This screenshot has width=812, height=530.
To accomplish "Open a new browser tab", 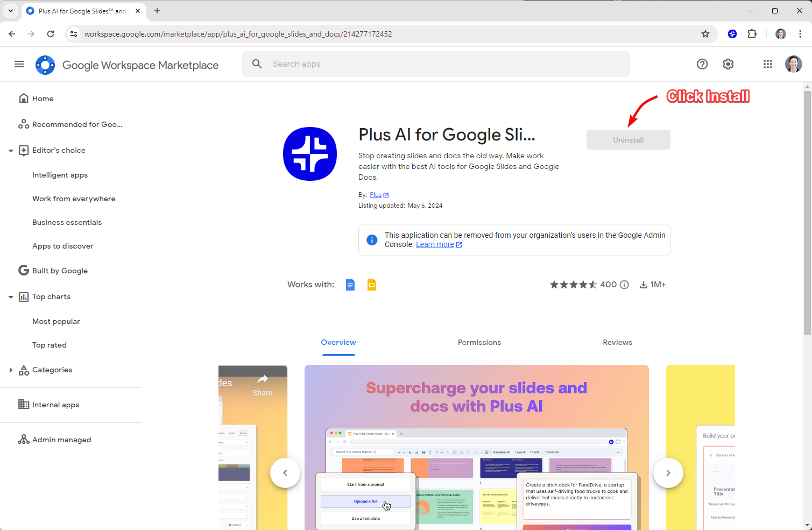I will click(x=157, y=11).
